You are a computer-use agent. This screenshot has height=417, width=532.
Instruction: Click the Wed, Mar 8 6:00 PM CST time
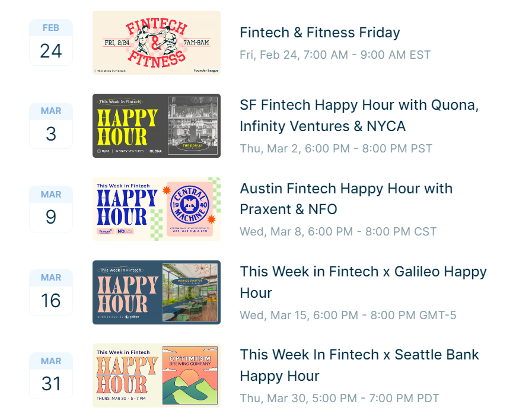point(338,232)
